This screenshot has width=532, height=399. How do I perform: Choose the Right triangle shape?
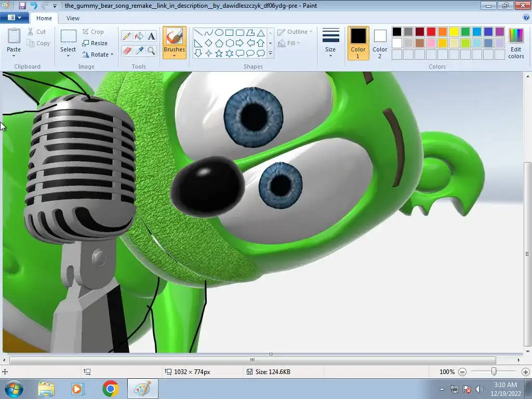click(198, 43)
